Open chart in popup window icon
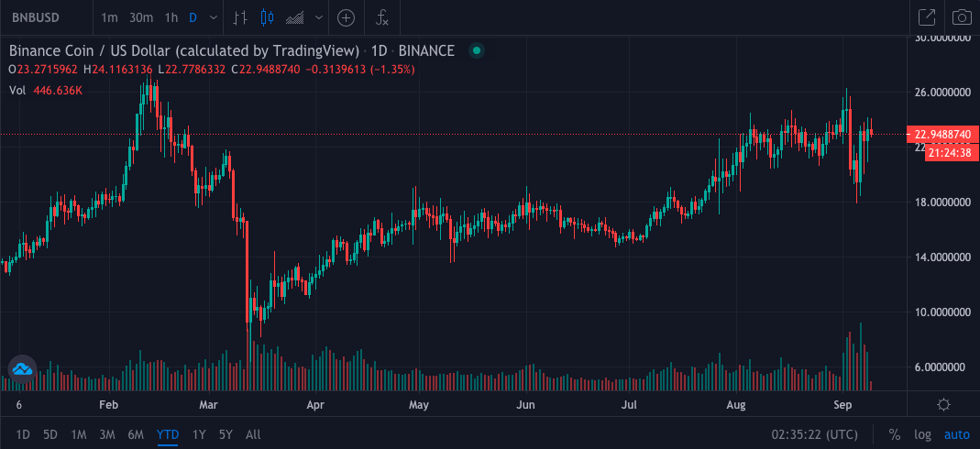980x449 pixels. 927,17
